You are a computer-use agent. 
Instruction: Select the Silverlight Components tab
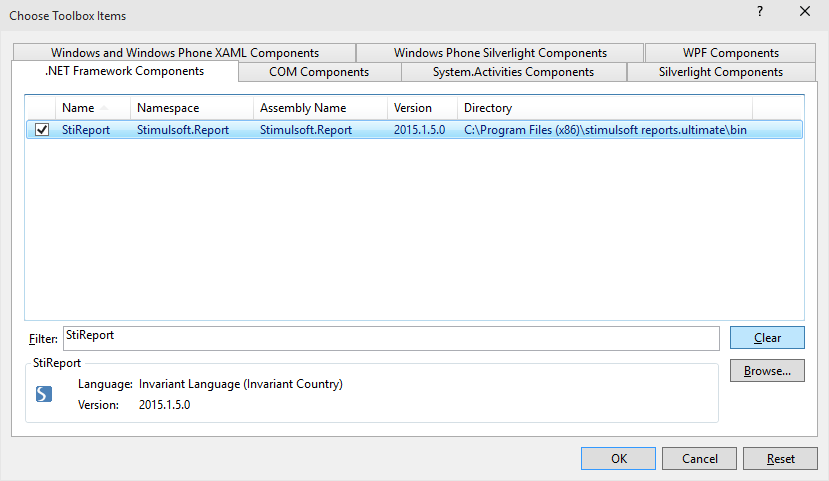[720, 72]
